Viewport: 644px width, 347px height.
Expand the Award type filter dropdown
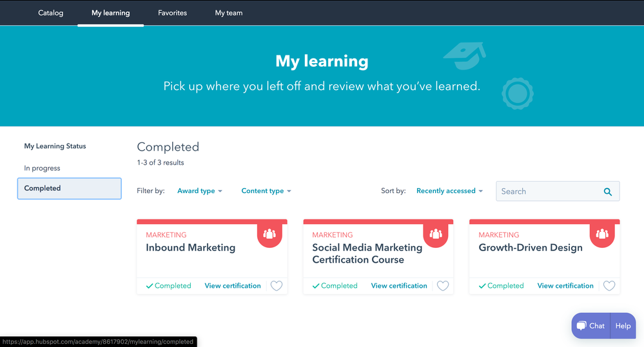200,191
